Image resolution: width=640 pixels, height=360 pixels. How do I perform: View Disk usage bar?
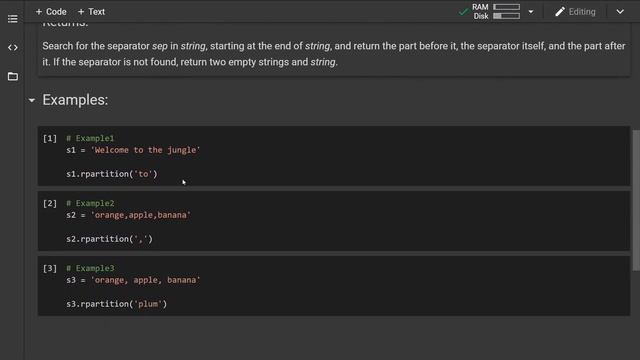coord(507,16)
